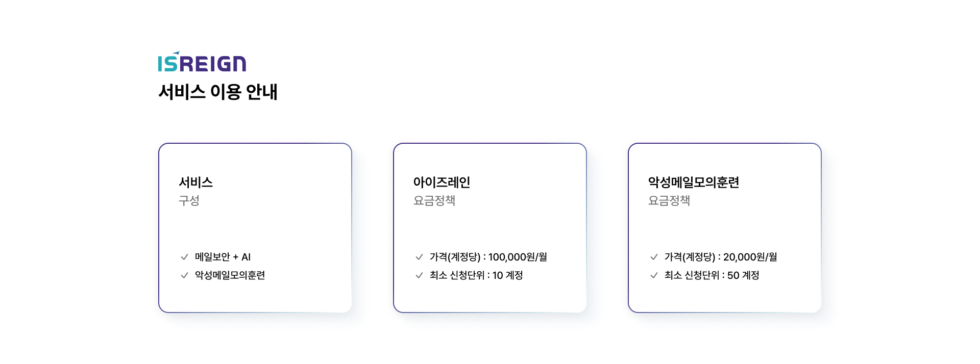
Task: Click the 최소 신청단위 : 10 계정 text
Action: 476,275
